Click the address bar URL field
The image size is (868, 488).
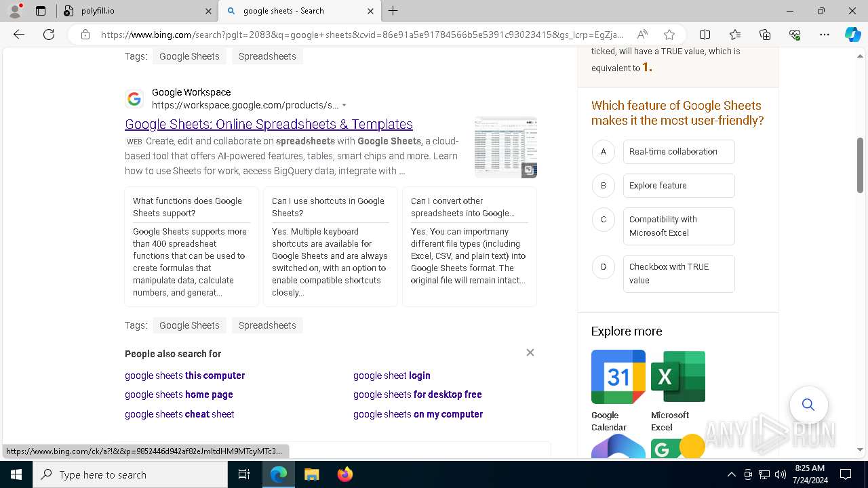(x=361, y=35)
